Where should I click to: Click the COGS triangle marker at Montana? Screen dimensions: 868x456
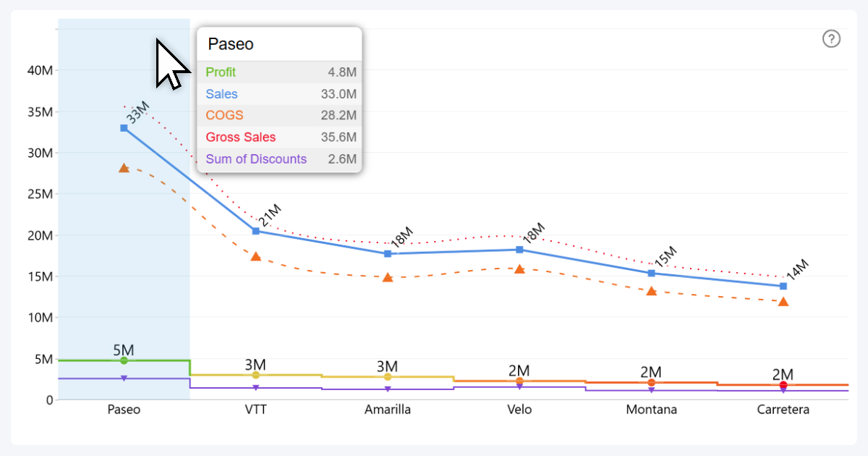651,291
